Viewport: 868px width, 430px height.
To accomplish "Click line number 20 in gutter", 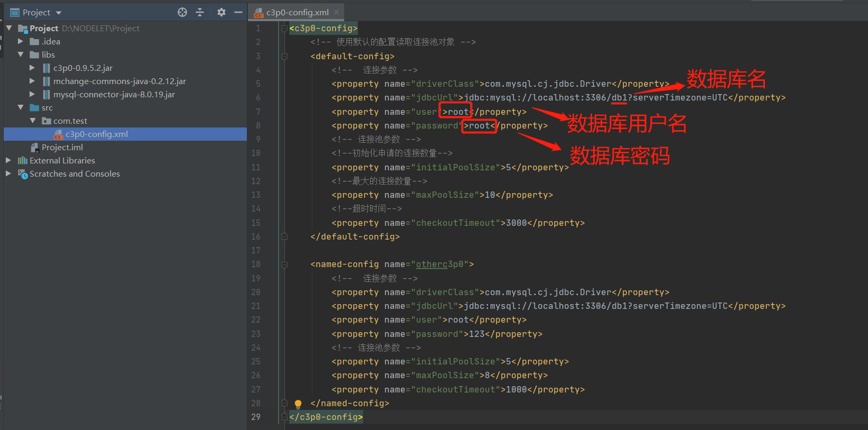I will coord(256,292).
